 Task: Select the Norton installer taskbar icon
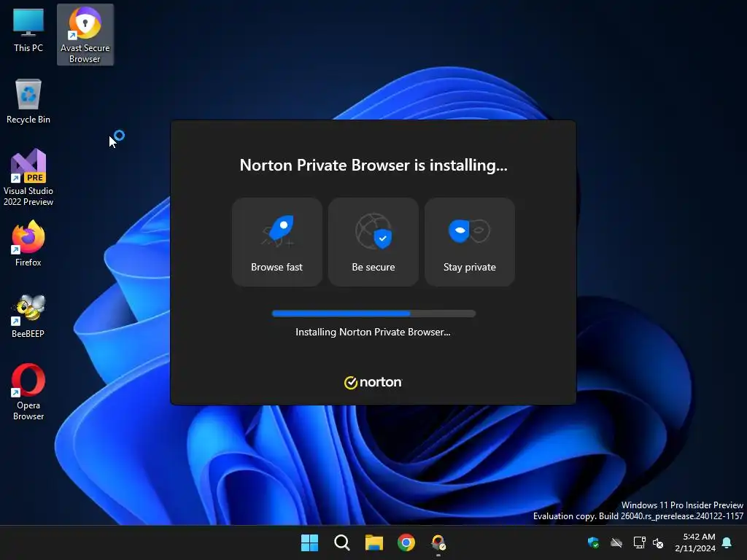point(438,542)
